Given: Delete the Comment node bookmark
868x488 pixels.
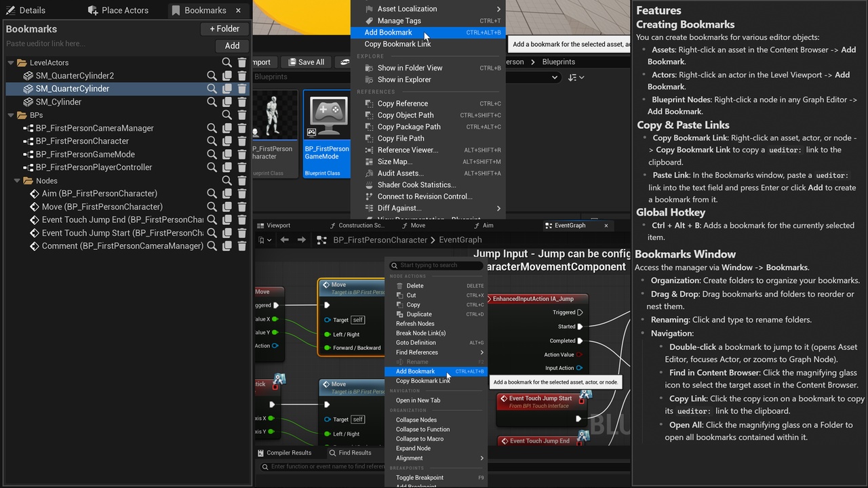Looking at the screenshot, I should click(242, 246).
